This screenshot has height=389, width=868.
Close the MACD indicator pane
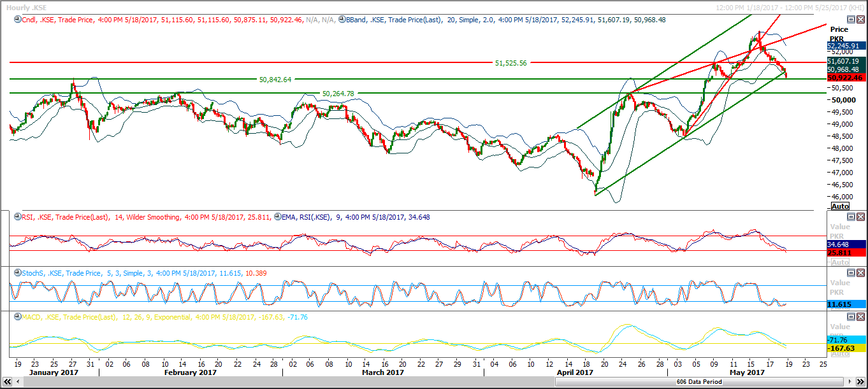[x=860, y=317]
